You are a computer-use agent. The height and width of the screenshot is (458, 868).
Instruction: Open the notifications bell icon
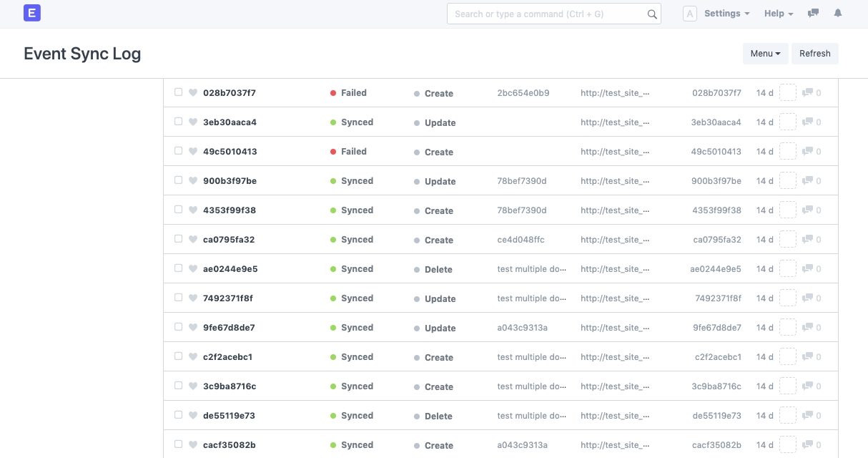838,14
